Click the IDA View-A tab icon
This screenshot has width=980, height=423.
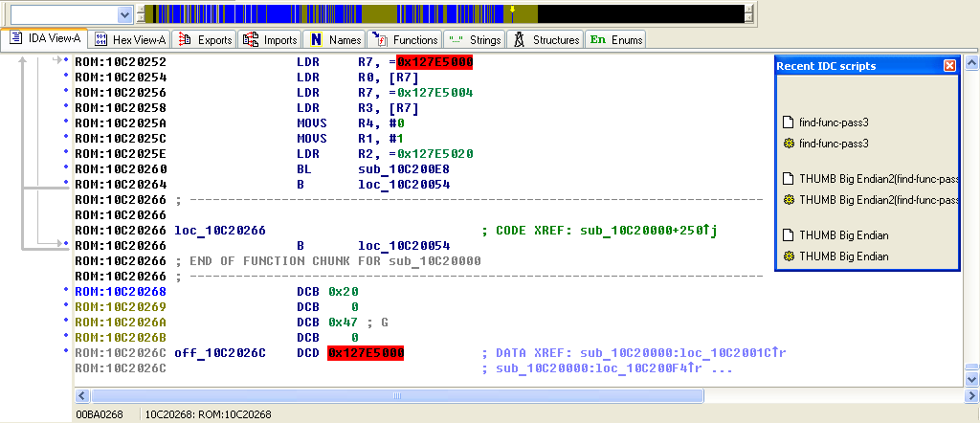(16, 38)
